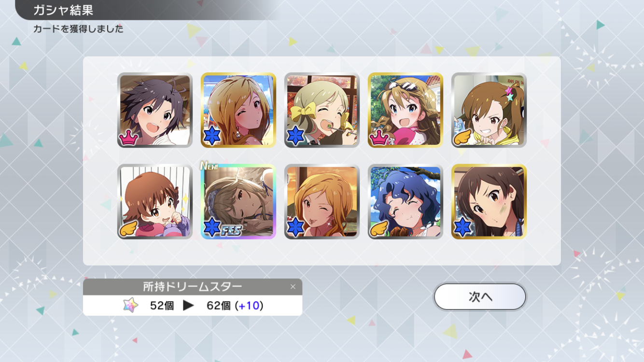Tap the 次へ button
The width and height of the screenshot is (644, 362).
[480, 296]
